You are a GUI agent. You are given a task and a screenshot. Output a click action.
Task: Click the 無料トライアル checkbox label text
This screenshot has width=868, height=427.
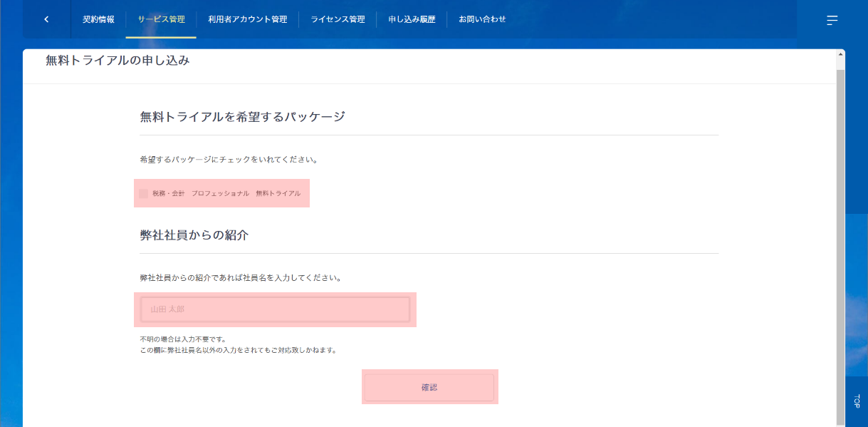278,193
